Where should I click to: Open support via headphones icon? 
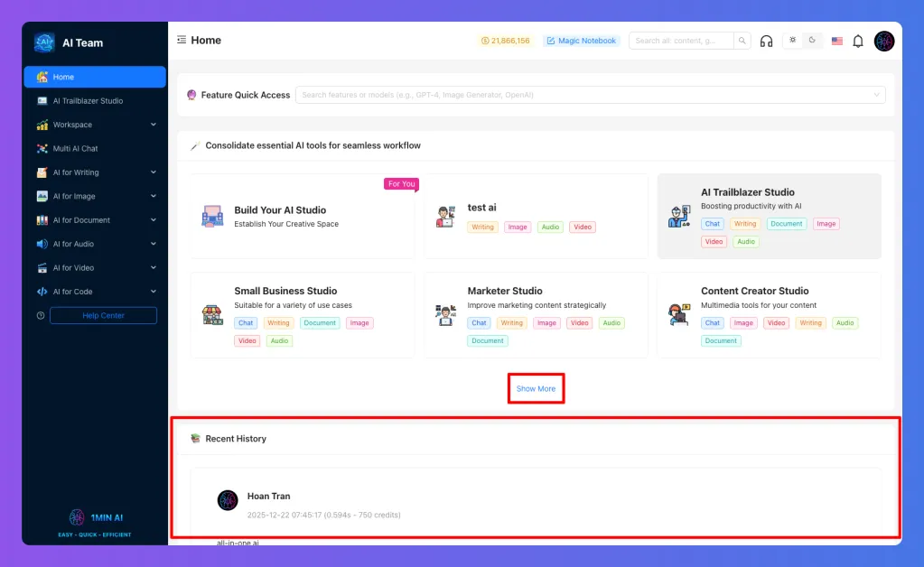click(x=766, y=41)
